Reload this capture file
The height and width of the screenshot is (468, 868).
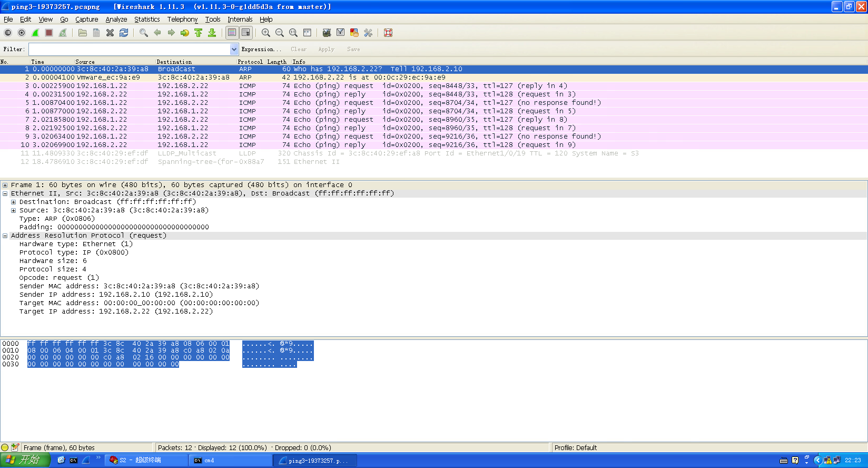[124, 33]
